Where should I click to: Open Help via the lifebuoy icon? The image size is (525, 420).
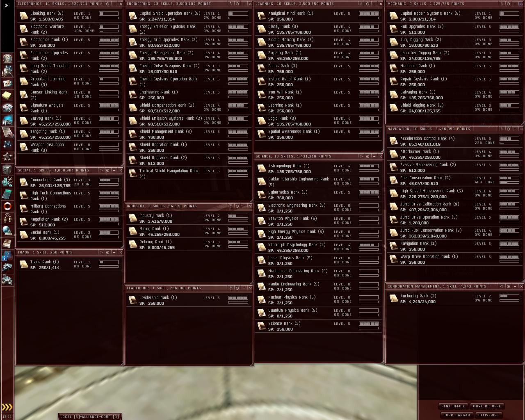click(x=7, y=206)
